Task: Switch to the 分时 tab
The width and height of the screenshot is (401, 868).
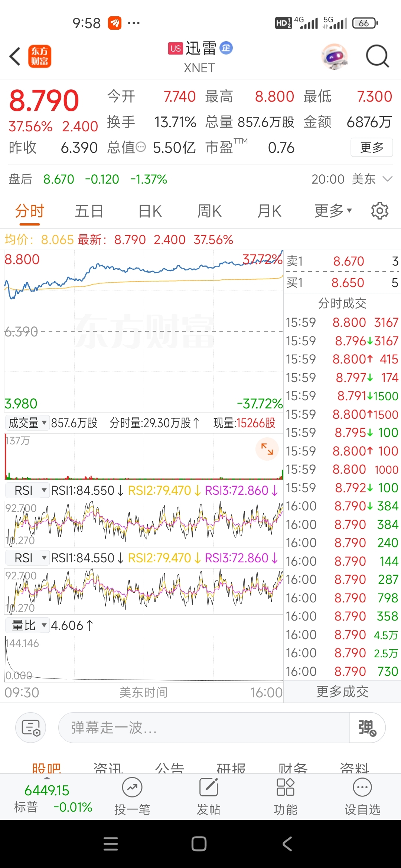Action: click(30, 211)
